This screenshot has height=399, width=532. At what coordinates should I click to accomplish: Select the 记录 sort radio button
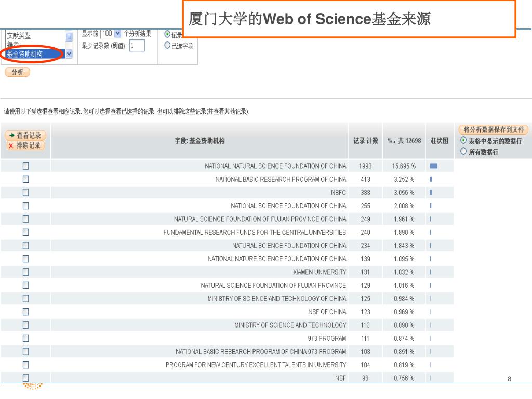(x=167, y=34)
